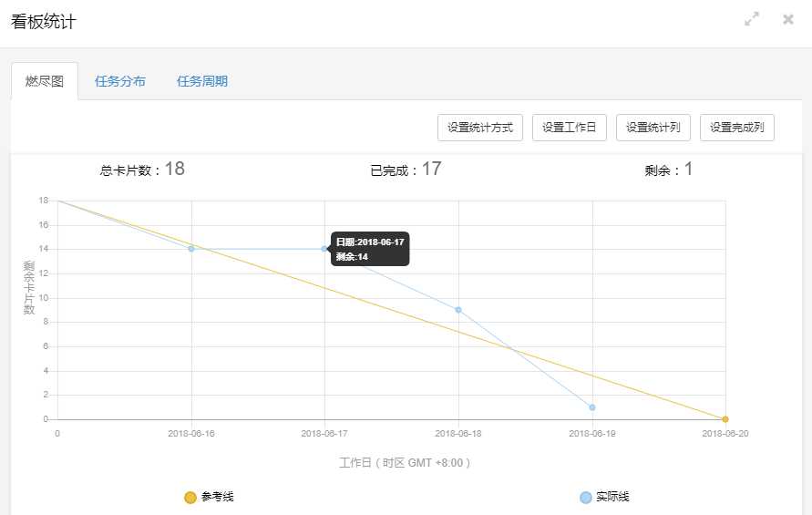The height and width of the screenshot is (515, 812).
Task: Click the tooltip showing 日期:2018-06-17
Action: point(370,249)
